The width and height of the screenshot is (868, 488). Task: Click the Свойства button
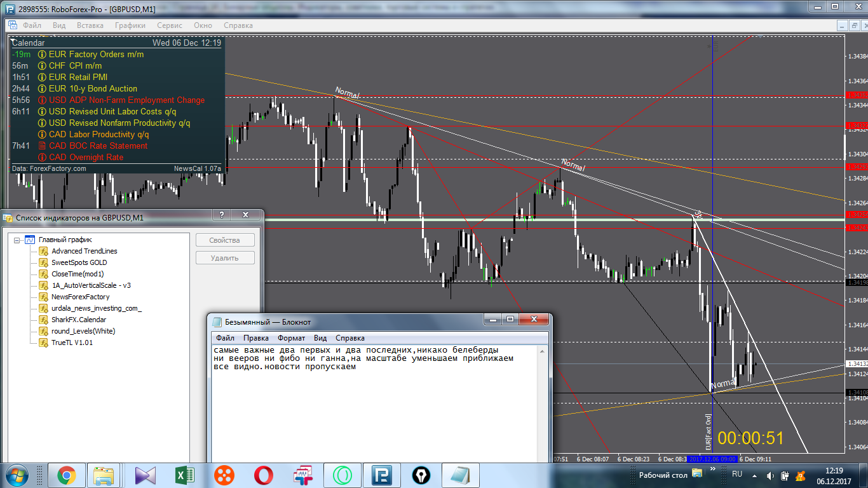pos(225,240)
